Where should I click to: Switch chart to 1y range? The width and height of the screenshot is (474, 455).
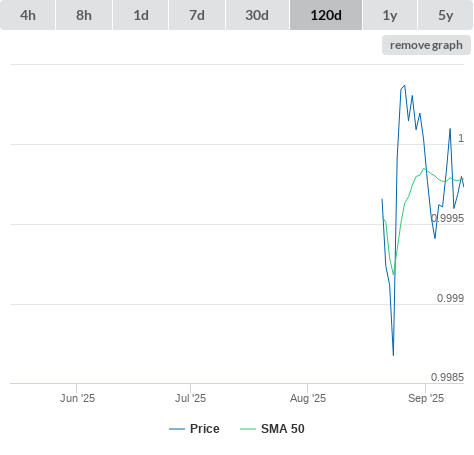click(x=390, y=15)
